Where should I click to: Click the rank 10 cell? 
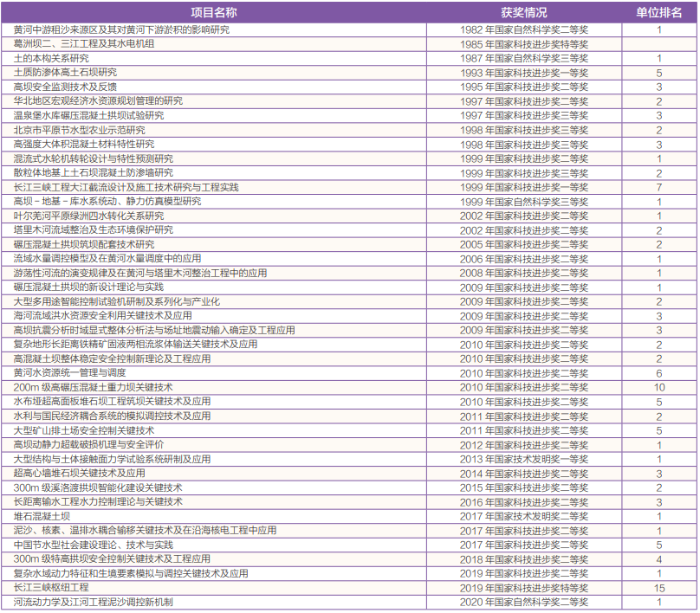(x=658, y=387)
